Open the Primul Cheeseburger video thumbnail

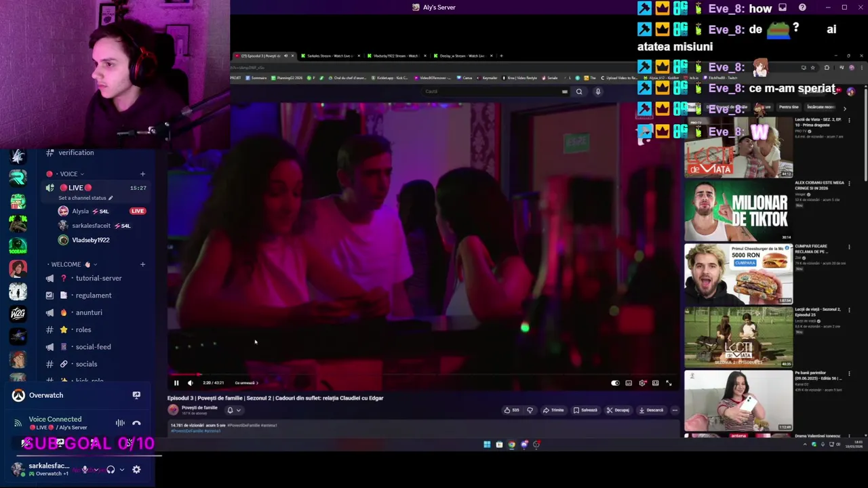pyautogui.click(x=738, y=274)
